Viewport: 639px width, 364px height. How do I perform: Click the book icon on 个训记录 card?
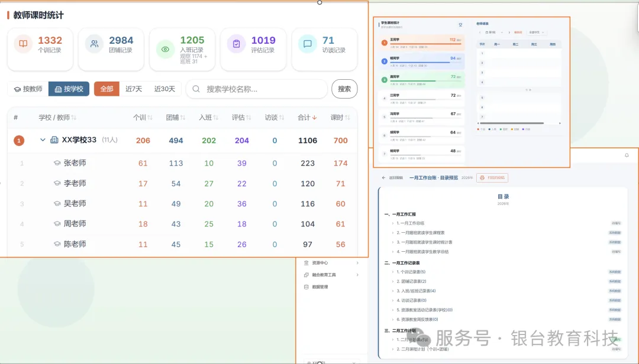coord(23,44)
